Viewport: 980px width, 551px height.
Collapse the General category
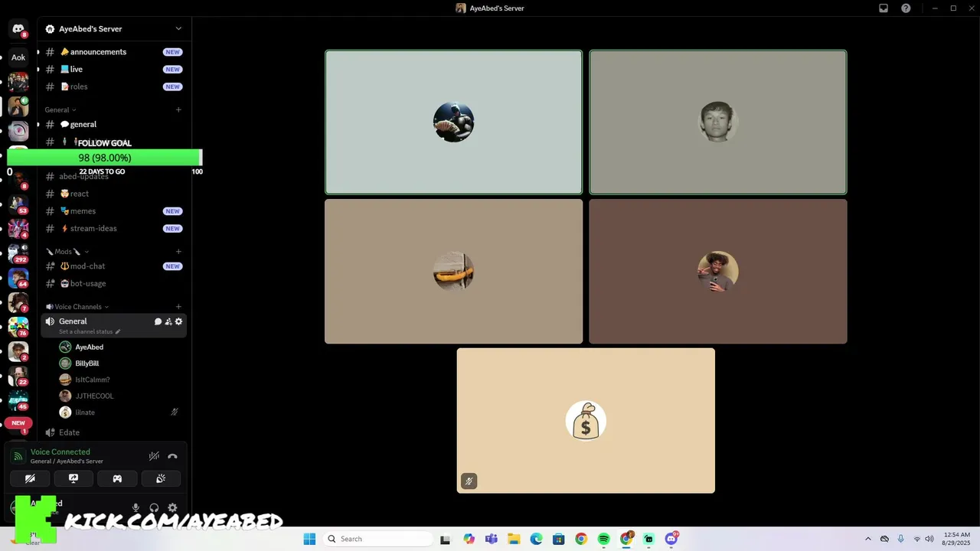tap(60, 109)
